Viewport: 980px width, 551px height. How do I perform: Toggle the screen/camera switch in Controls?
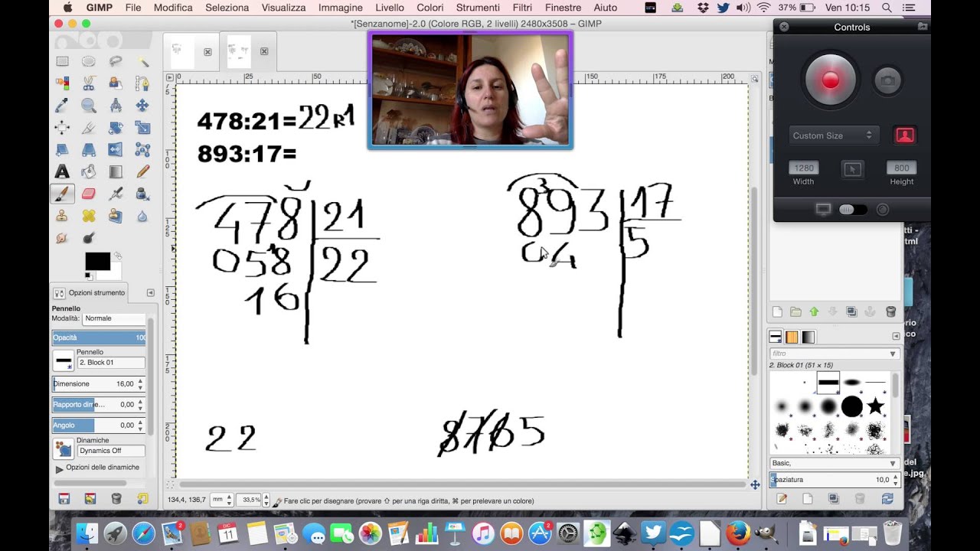tap(853, 209)
